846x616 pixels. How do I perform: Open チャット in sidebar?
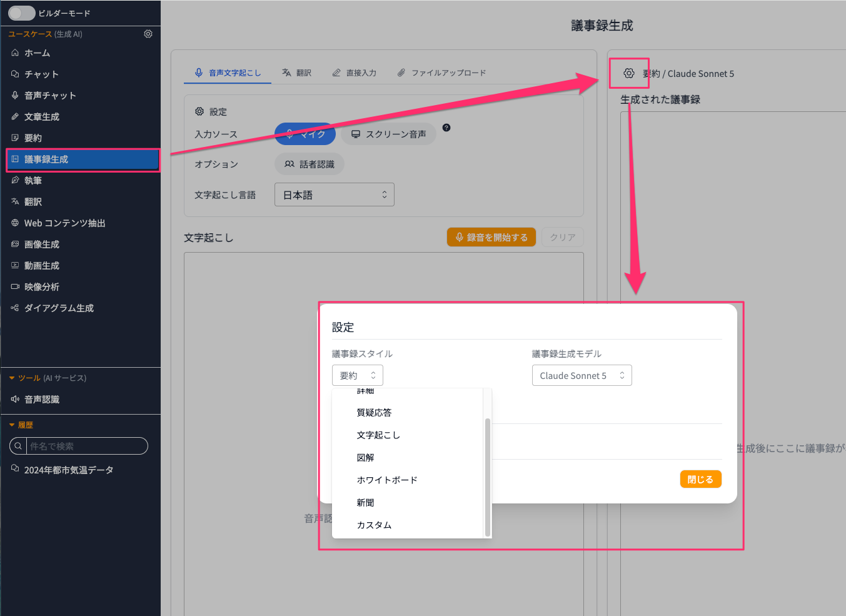[x=81, y=74]
